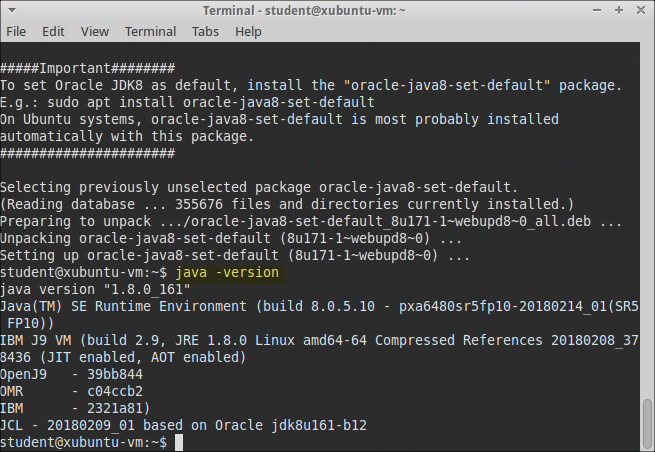Open the File menu
The height and width of the screenshot is (452, 655).
[16, 31]
